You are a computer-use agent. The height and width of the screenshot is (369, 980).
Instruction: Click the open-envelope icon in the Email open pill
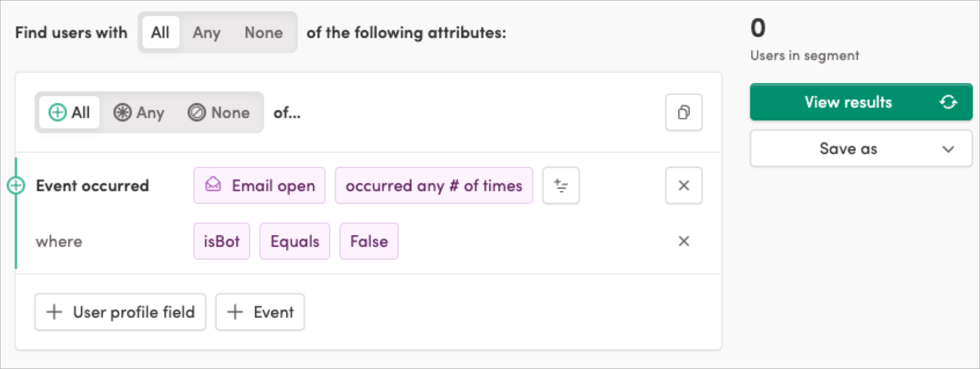(213, 186)
